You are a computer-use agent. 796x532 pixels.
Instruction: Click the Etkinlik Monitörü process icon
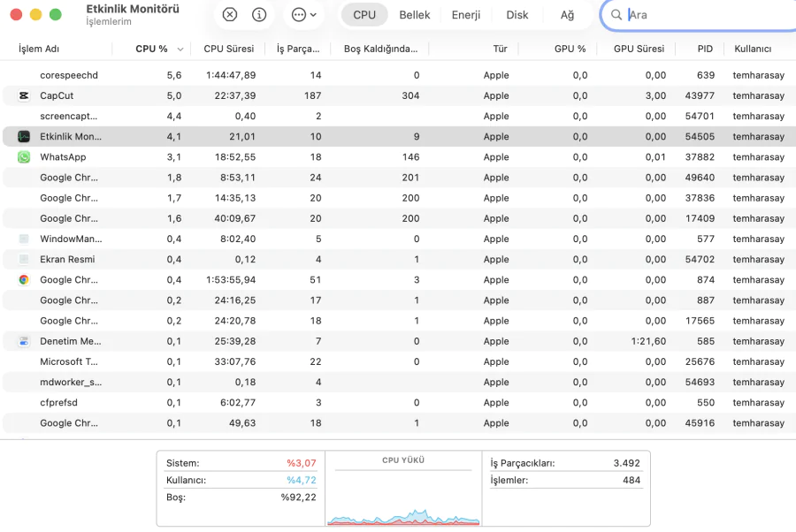[23, 136]
